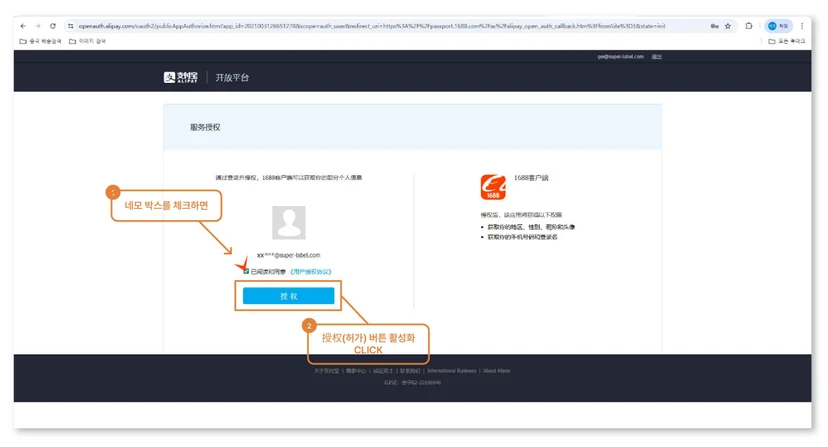Screen dimensions: 828x447
Task: Open the browser extensions puzzle icon
Action: point(749,26)
